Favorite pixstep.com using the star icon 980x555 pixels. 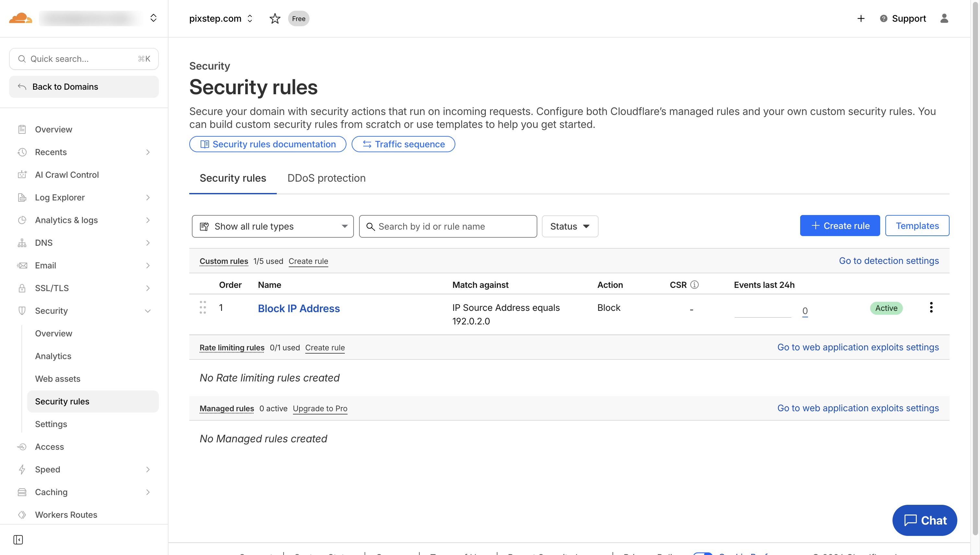tap(275, 18)
